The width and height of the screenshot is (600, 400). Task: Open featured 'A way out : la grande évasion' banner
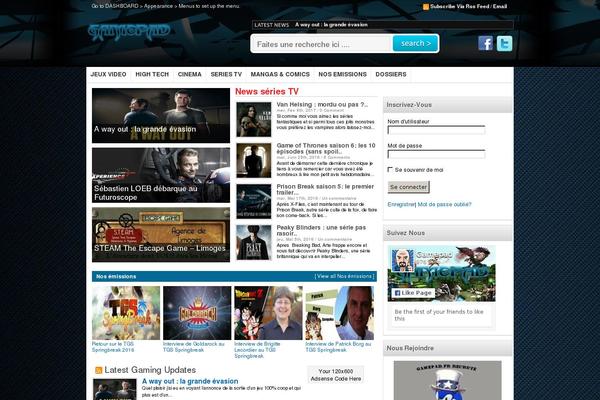point(161,116)
